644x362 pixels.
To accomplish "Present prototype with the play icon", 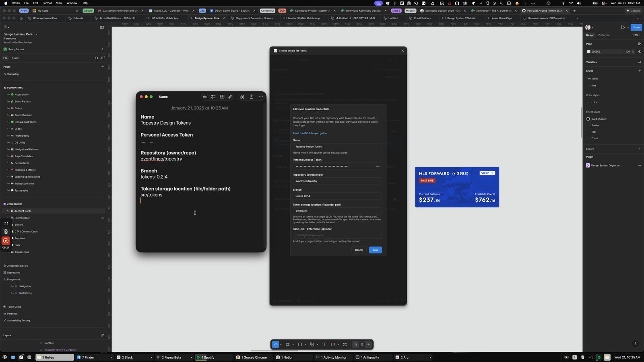I will (623, 27).
